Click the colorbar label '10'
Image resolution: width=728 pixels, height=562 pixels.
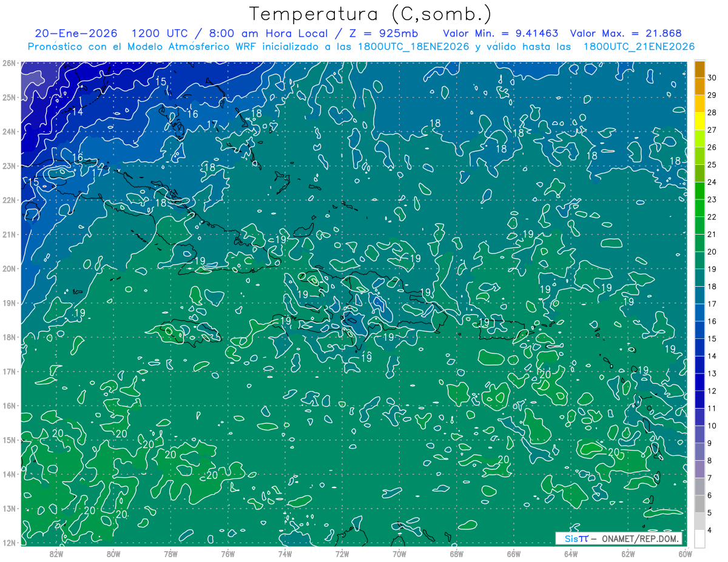point(712,426)
